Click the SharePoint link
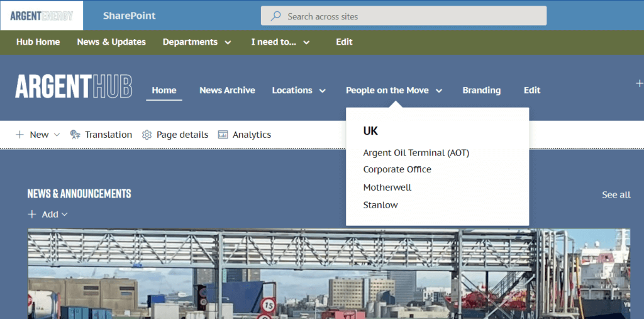Screen dimensions: 644x319 pos(130,16)
